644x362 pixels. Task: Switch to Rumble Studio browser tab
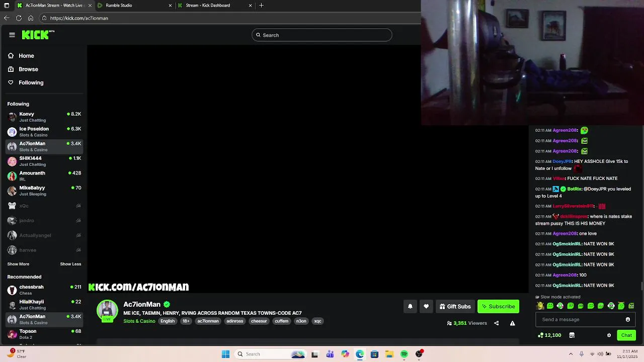pos(133,6)
